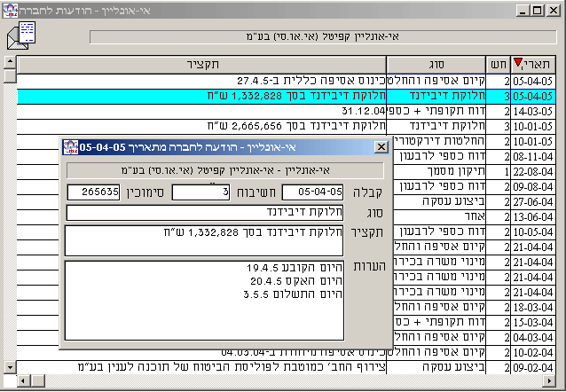Viewport: 566px width, 392px height.
Task: Click the vertical scrollbar thumb
Action: [10, 75]
